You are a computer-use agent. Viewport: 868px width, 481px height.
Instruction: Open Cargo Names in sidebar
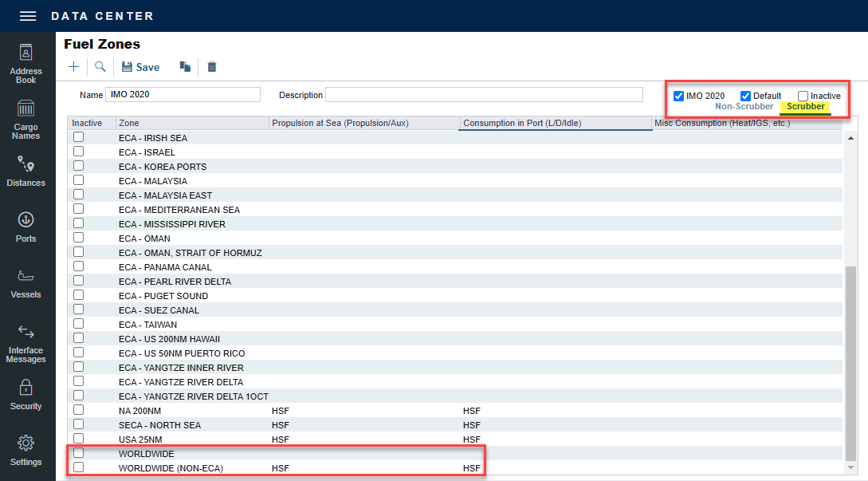[26, 120]
